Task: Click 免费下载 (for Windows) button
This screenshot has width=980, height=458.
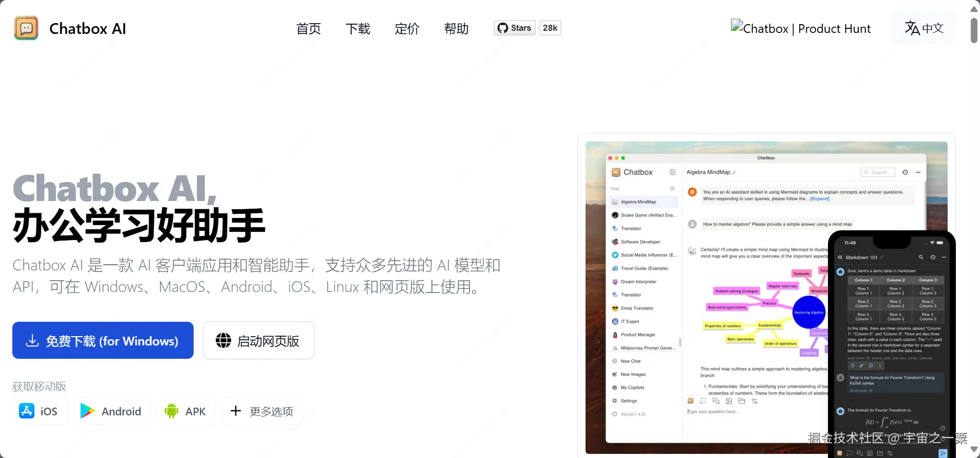Action: click(x=103, y=340)
